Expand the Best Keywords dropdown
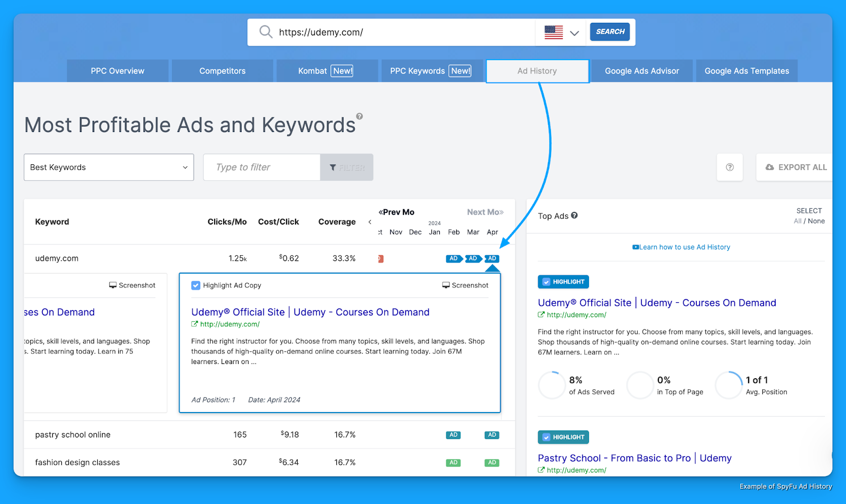 [x=109, y=167]
